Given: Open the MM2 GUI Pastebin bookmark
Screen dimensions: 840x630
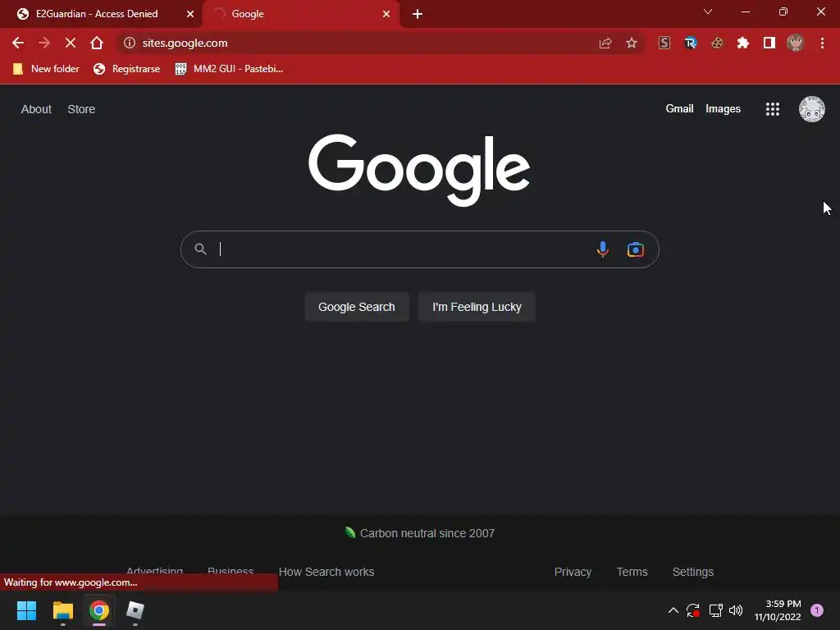Looking at the screenshot, I should tap(230, 69).
